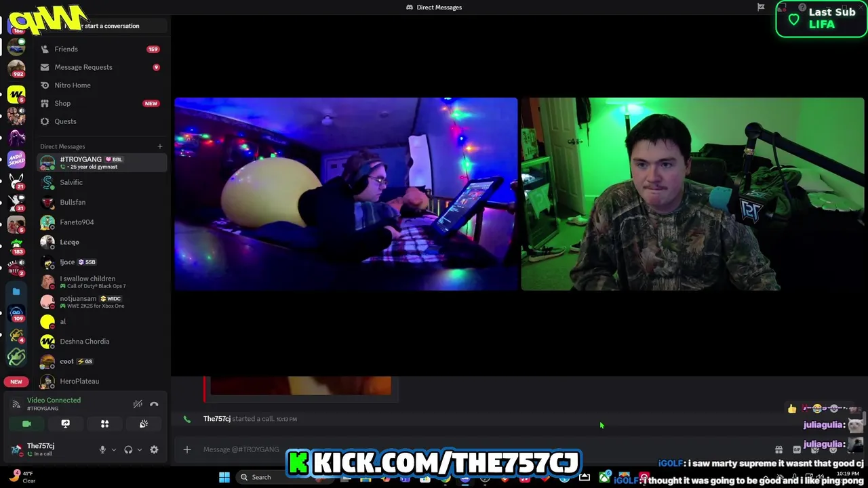Screen dimensions: 868x488
Task: Check voice connection signal icon
Action: 16,404
